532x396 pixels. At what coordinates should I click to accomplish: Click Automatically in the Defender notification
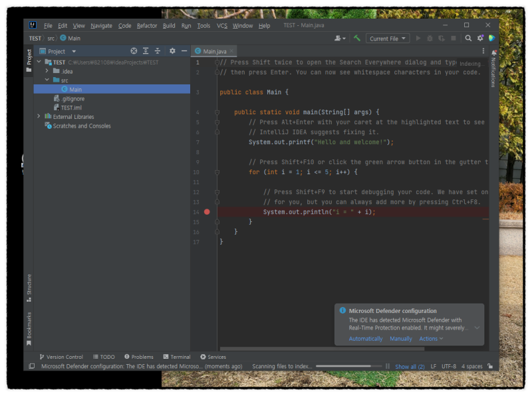(x=365, y=338)
